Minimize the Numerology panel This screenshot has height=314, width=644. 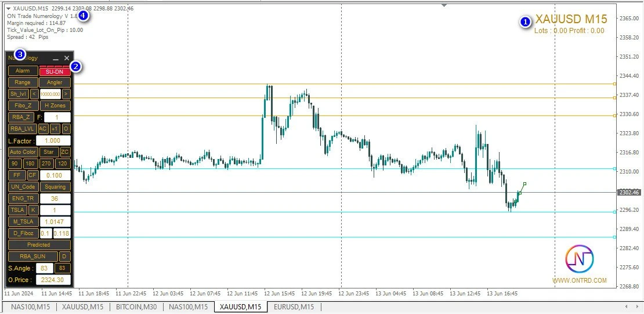[56, 59]
